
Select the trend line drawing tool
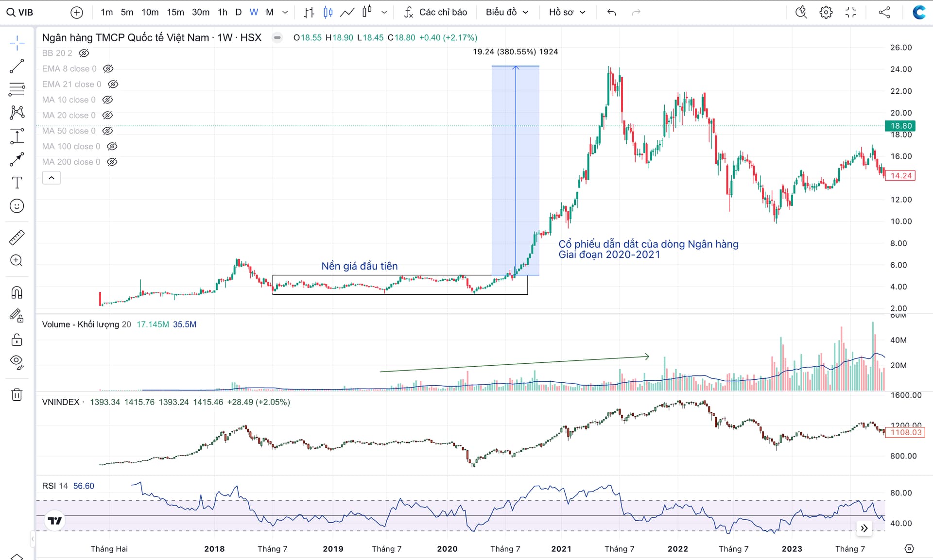coord(17,66)
